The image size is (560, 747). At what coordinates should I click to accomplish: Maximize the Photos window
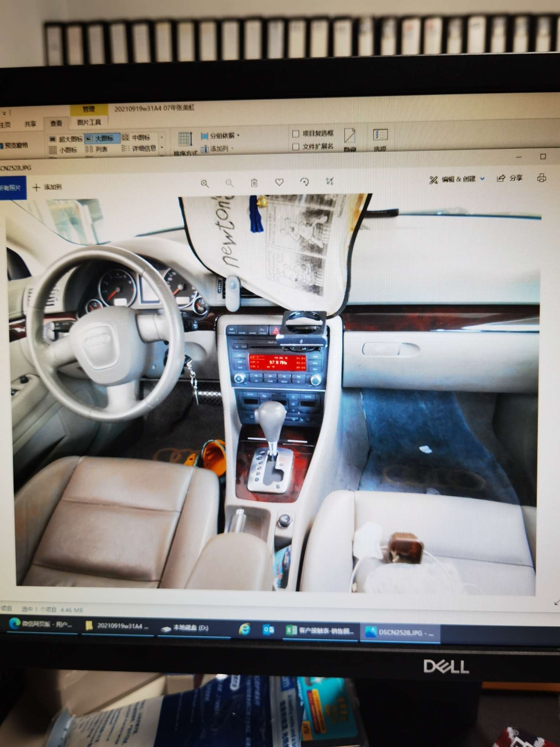[x=542, y=156]
